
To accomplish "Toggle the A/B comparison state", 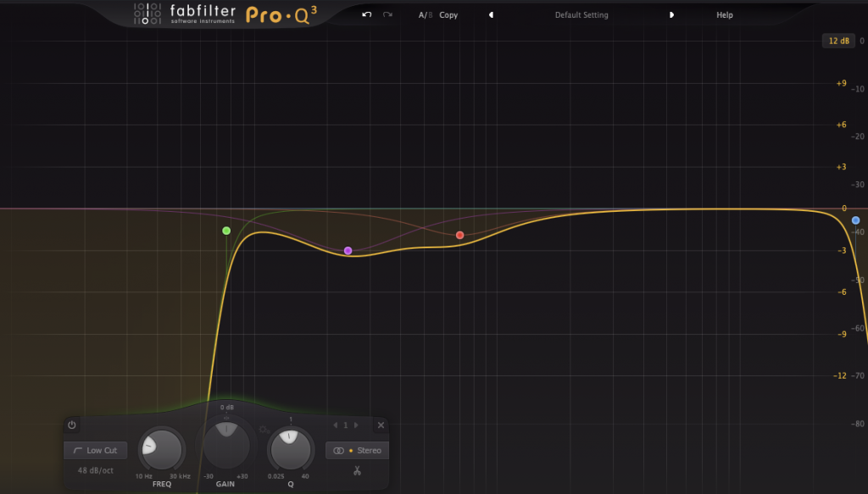I will click(x=426, y=15).
